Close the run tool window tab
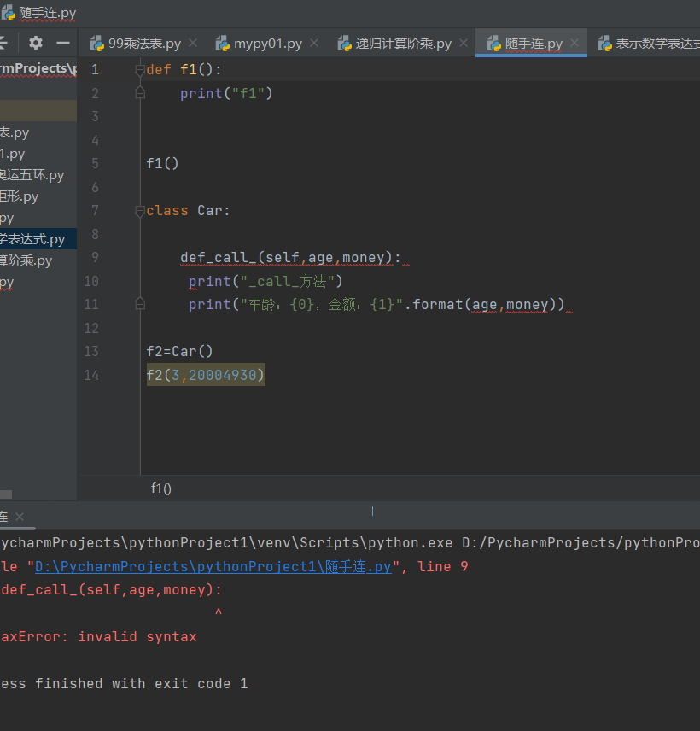 tap(20, 517)
